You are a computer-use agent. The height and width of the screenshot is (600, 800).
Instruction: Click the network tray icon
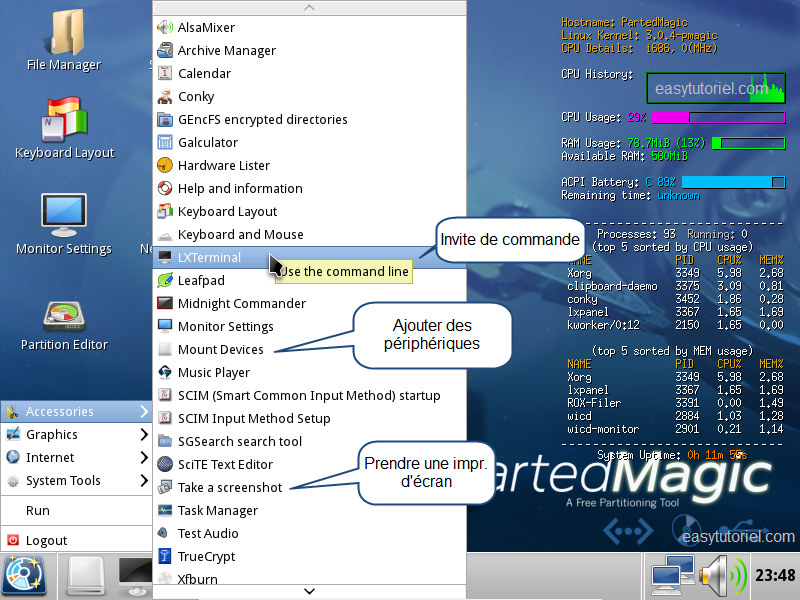[672, 577]
